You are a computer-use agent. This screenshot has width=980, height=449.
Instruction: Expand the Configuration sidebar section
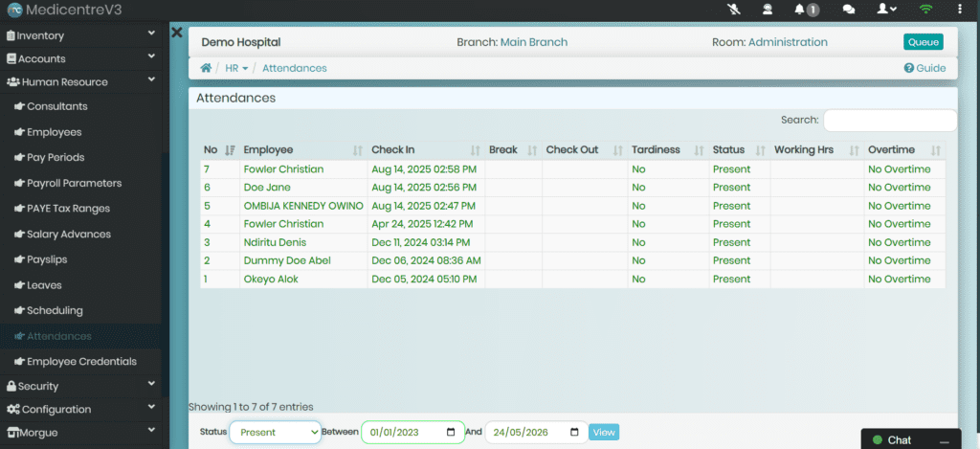click(x=80, y=410)
